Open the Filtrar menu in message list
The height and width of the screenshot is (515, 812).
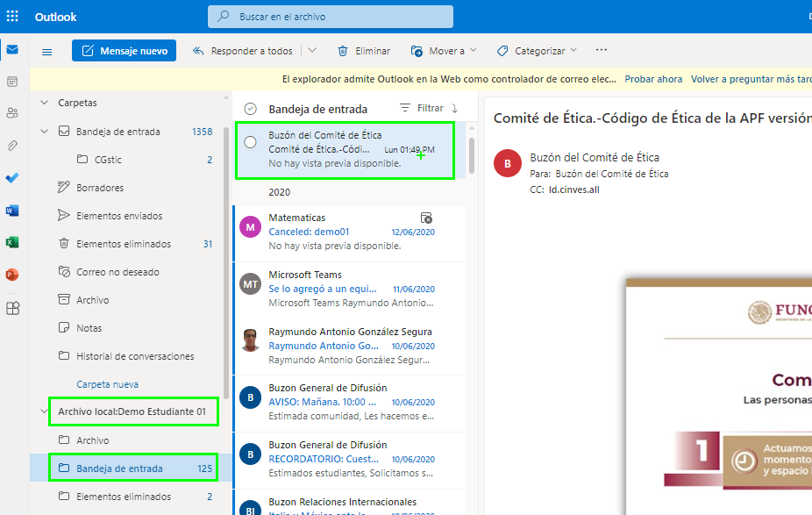[422, 108]
